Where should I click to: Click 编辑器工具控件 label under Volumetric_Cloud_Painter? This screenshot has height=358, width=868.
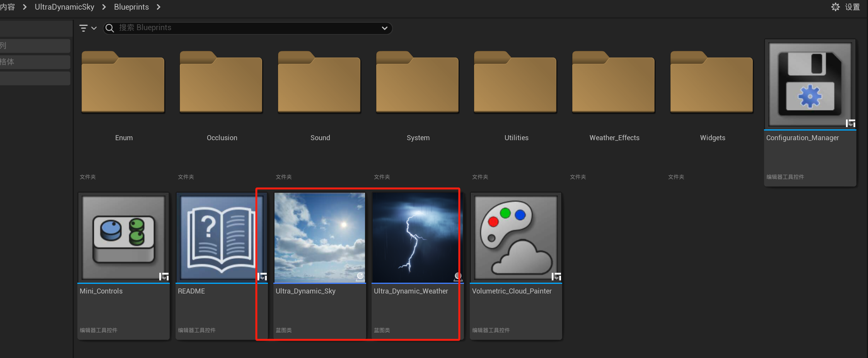(x=491, y=330)
